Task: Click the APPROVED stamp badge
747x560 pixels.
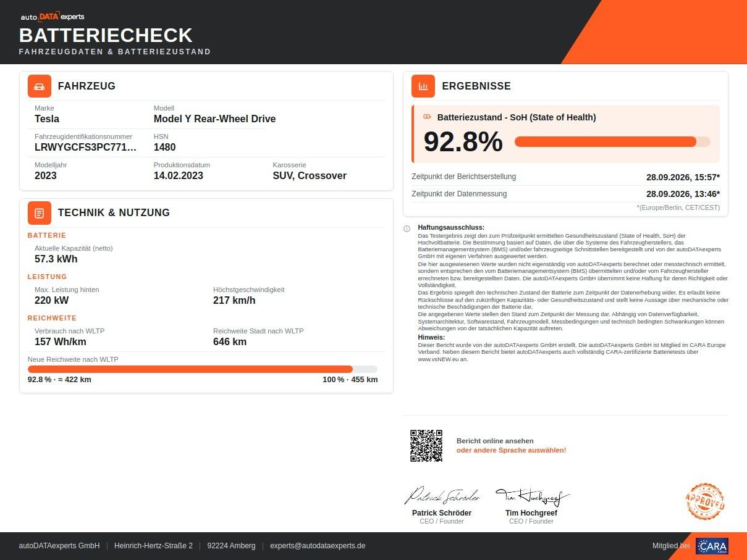Action: coord(705,501)
